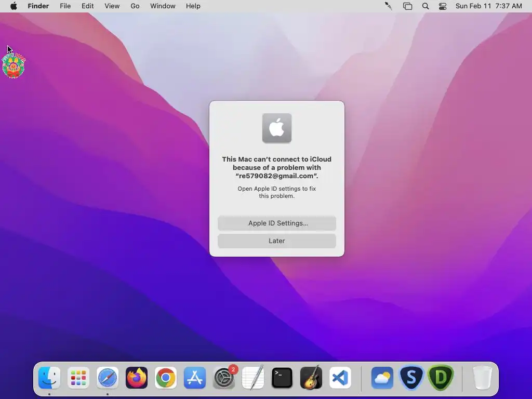Open the Finder menu
532x399 pixels.
[38, 6]
